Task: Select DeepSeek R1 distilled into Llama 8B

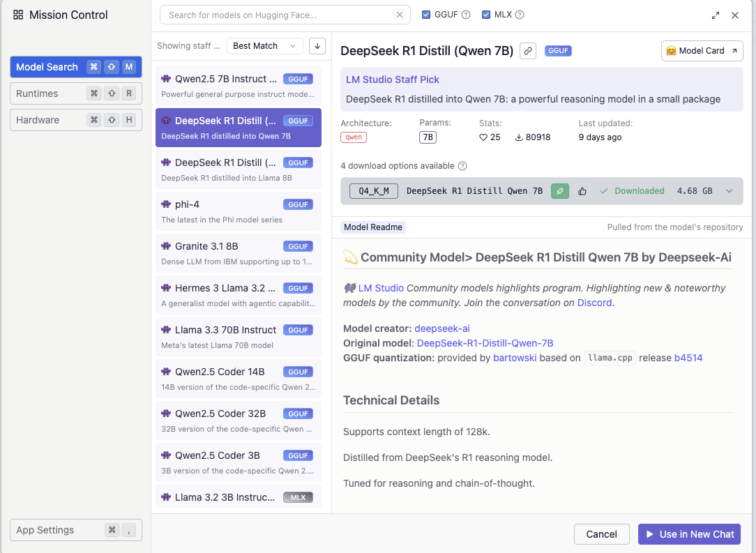Action: tap(239, 169)
